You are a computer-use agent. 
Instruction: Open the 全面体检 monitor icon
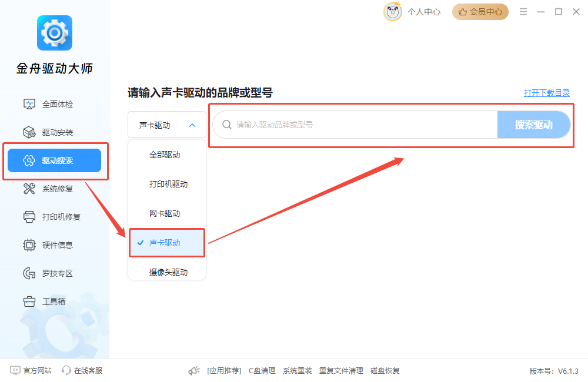tap(29, 104)
